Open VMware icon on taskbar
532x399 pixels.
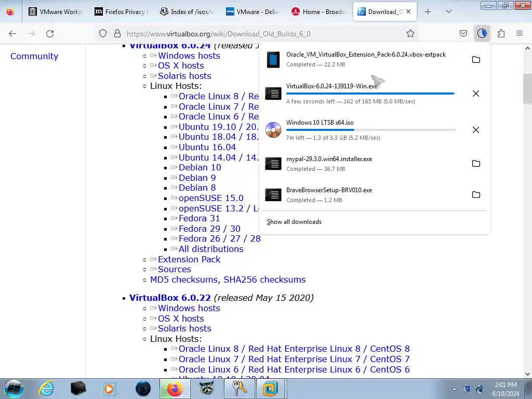point(271,389)
